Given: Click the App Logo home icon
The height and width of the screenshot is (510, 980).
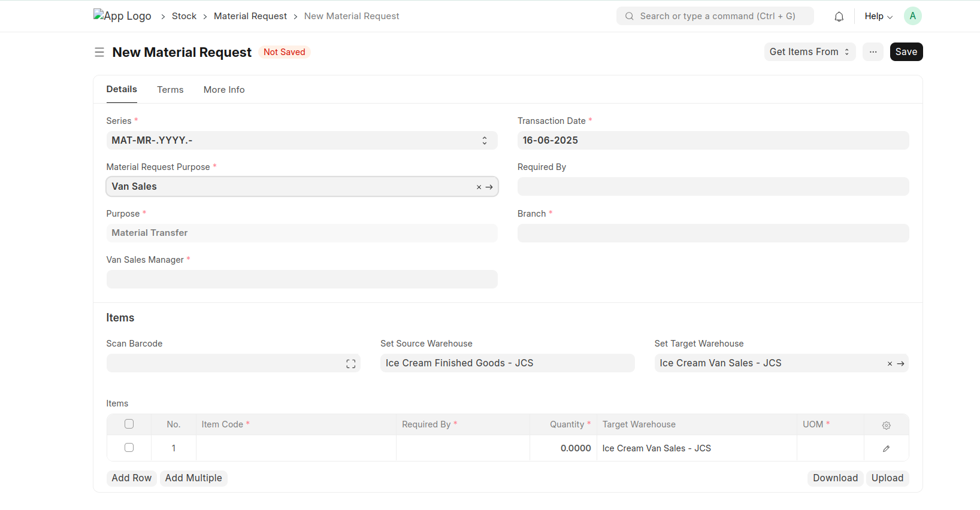Looking at the screenshot, I should click(x=122, y=16).
